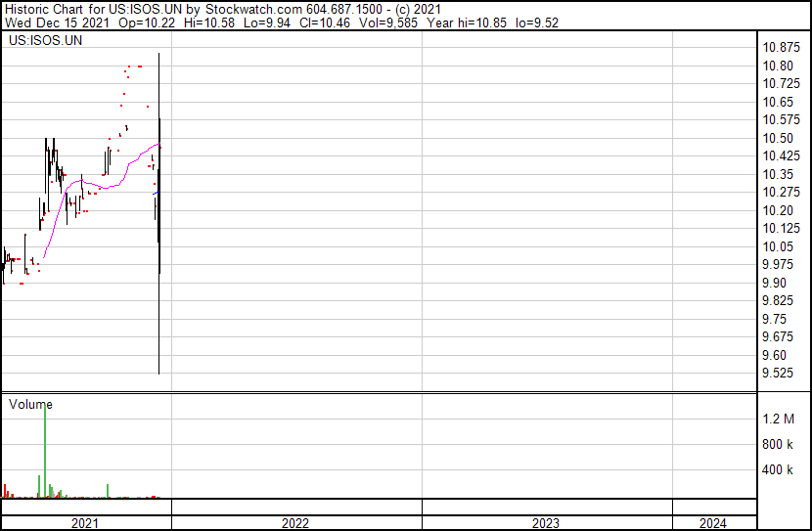812x531 pixels.
Task: Click the 10.875 price axis label
Action: coord(783,47)
